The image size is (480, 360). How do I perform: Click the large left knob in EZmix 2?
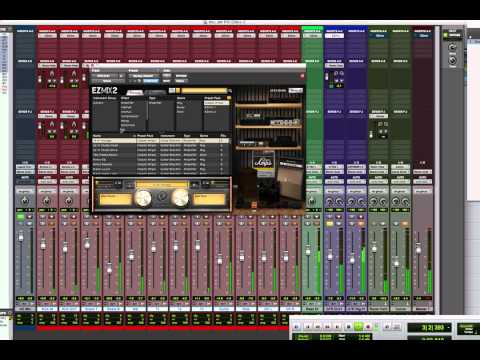pos(143,198)
